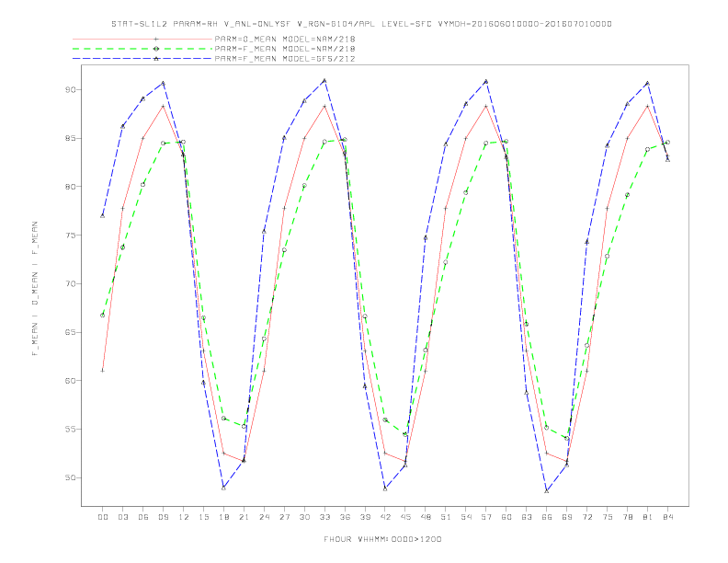Click the x-axis tick label 48

[x=426, y=517]
